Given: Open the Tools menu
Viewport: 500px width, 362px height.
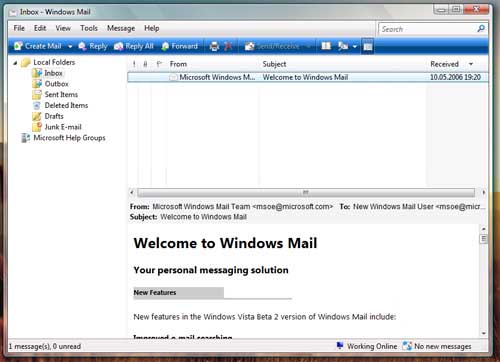Looking at the screenshot, I should point(89,28).
